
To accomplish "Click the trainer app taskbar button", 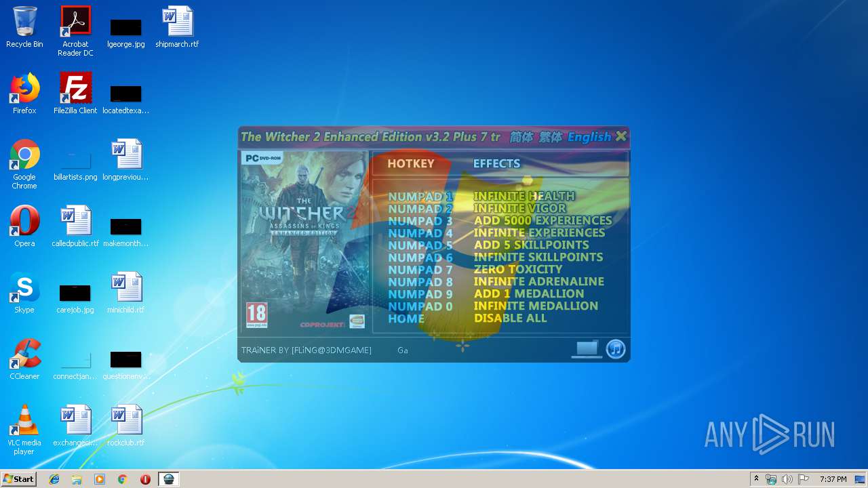I will pos(169,479).
